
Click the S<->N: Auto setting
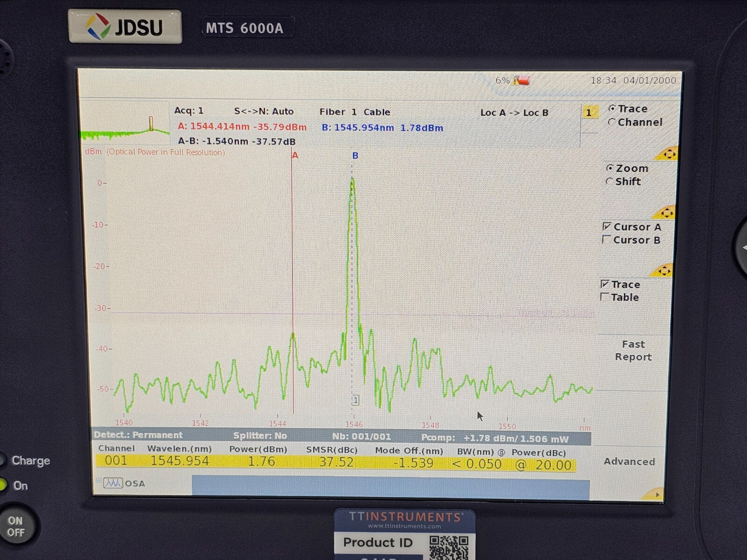pos(264,112)
